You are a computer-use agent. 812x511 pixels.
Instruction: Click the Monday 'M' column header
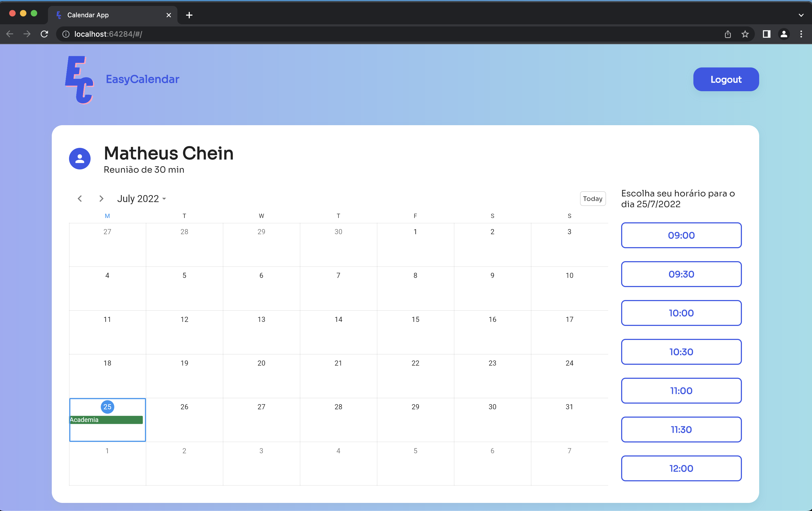[x=107, y=216]
